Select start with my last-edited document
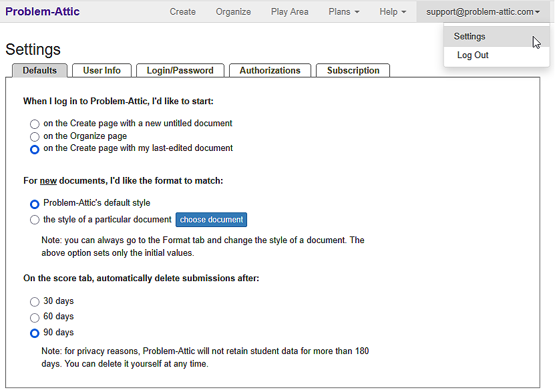555x392 pixels. [35, 150]
